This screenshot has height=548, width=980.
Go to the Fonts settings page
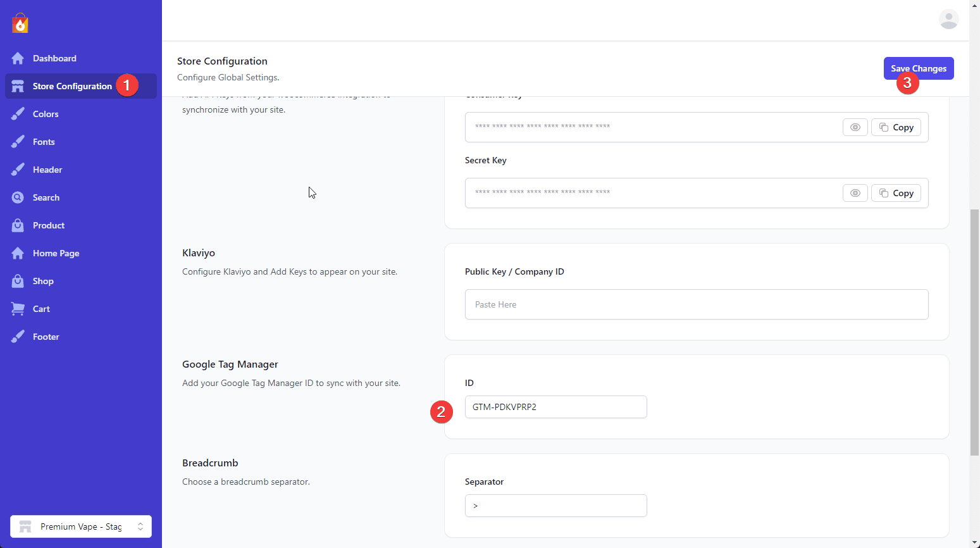[81, 142]
